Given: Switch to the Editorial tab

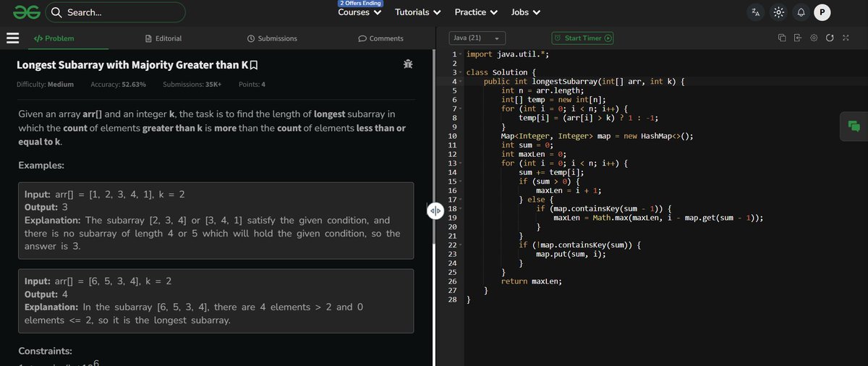Looking at the screenshot, I should coord(163,38).
